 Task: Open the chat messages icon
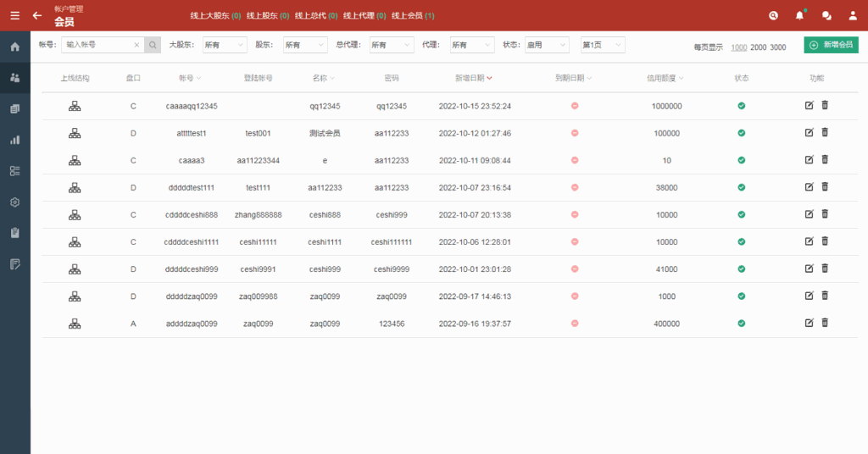coord(826,15)
